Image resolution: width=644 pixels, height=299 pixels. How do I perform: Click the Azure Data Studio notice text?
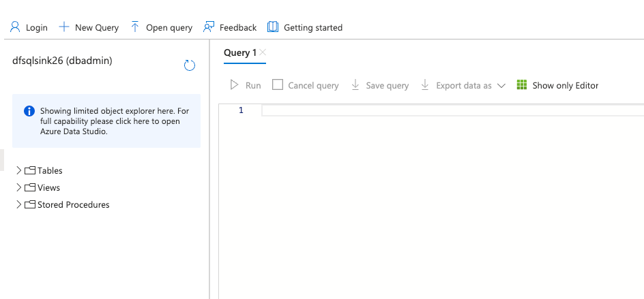115,121
